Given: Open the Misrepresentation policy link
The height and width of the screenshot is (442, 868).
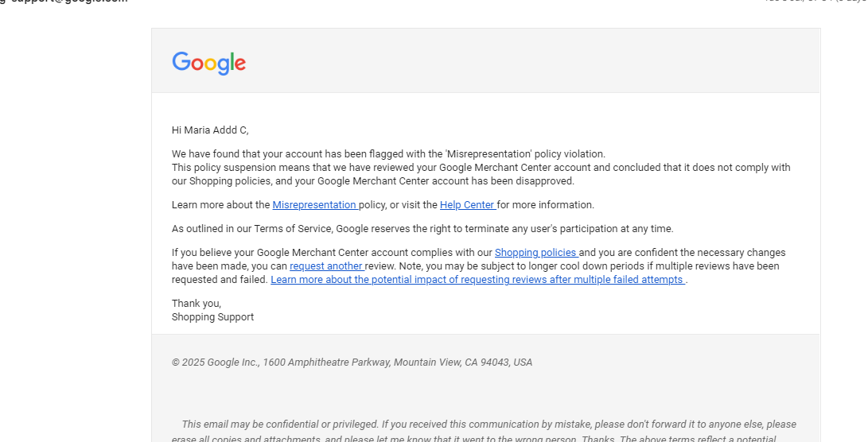Looking at the screenshot, I should pyautogui.click(x=314, y=205).
